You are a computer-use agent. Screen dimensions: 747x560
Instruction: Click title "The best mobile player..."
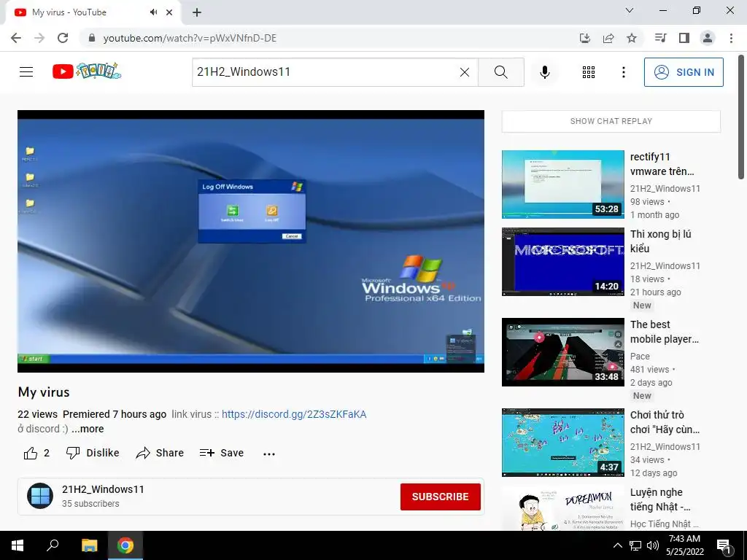click(x=665, y=332)
